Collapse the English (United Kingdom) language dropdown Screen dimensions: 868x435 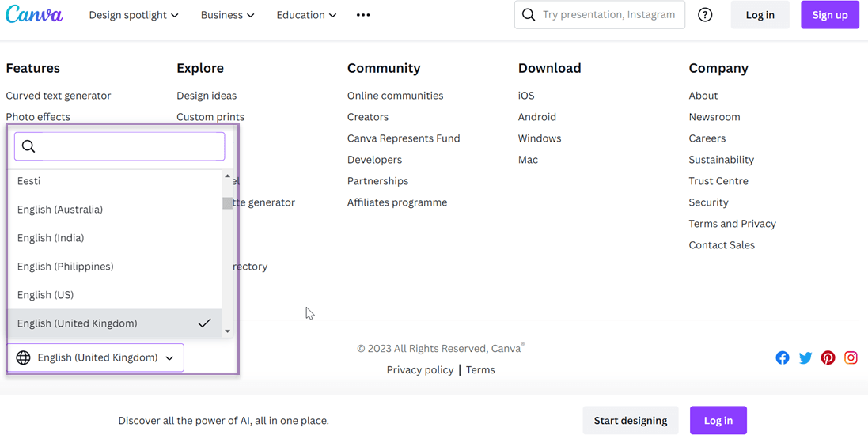point(95,357)
